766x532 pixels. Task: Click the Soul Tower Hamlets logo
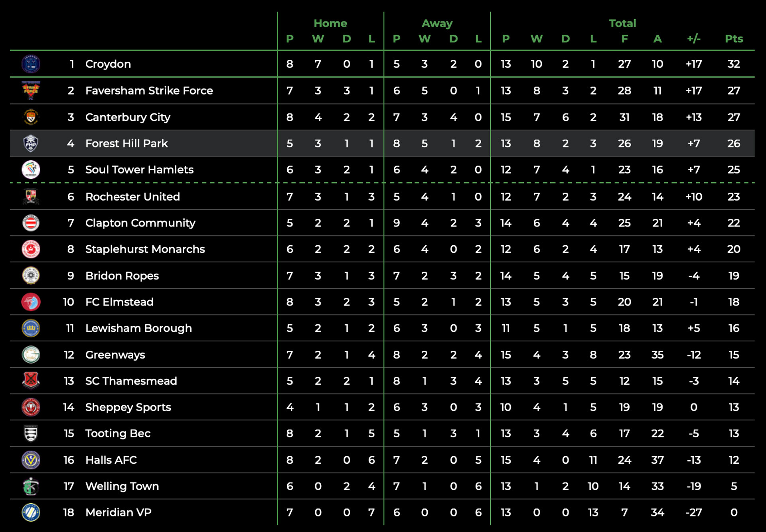[31, 169]
